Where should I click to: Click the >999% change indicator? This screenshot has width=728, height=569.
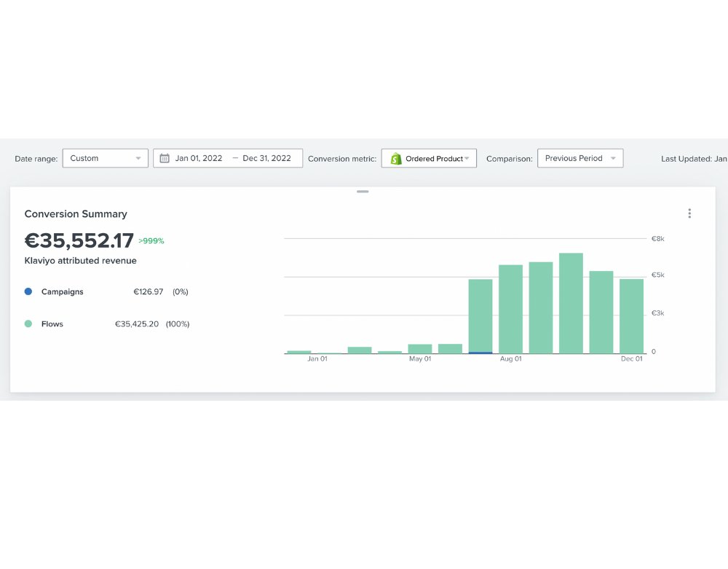[x=151, y=240]
